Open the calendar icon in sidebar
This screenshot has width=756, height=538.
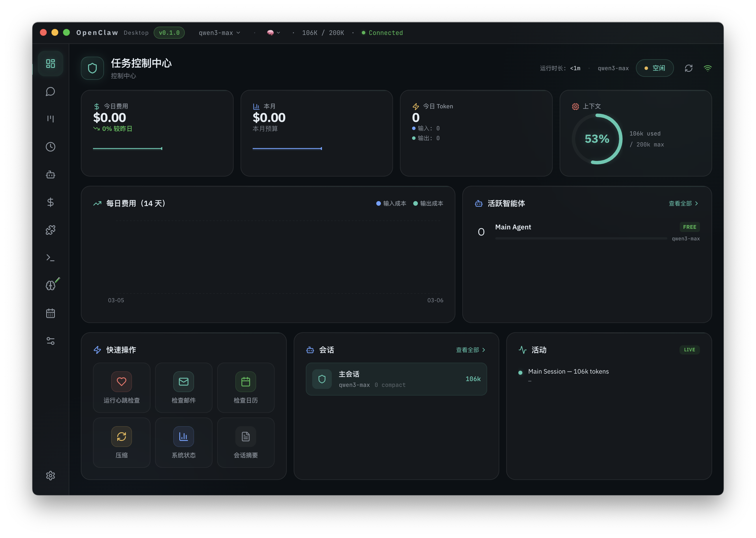click(50, 313)
